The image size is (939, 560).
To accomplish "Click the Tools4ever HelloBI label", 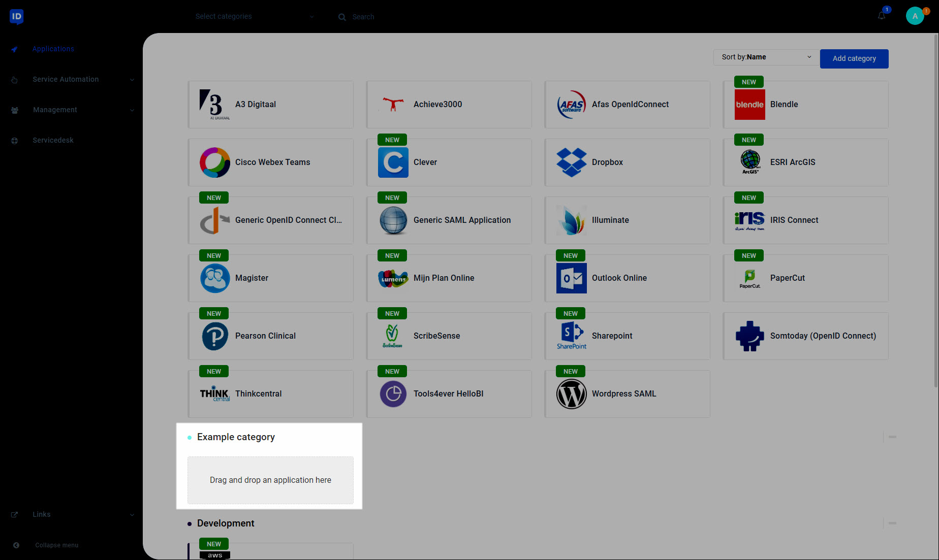I will click(x=448, y=394).
